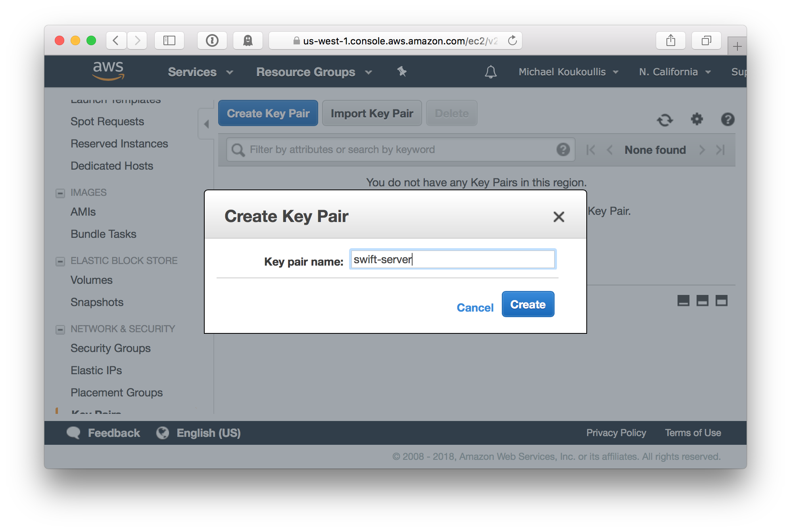Click the Safari address bar URL
The image size is (791, 532).
pyautogui.click(x=395, y=40)
